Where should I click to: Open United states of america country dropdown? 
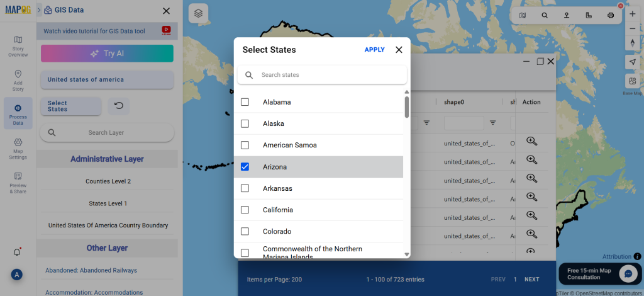107,80
